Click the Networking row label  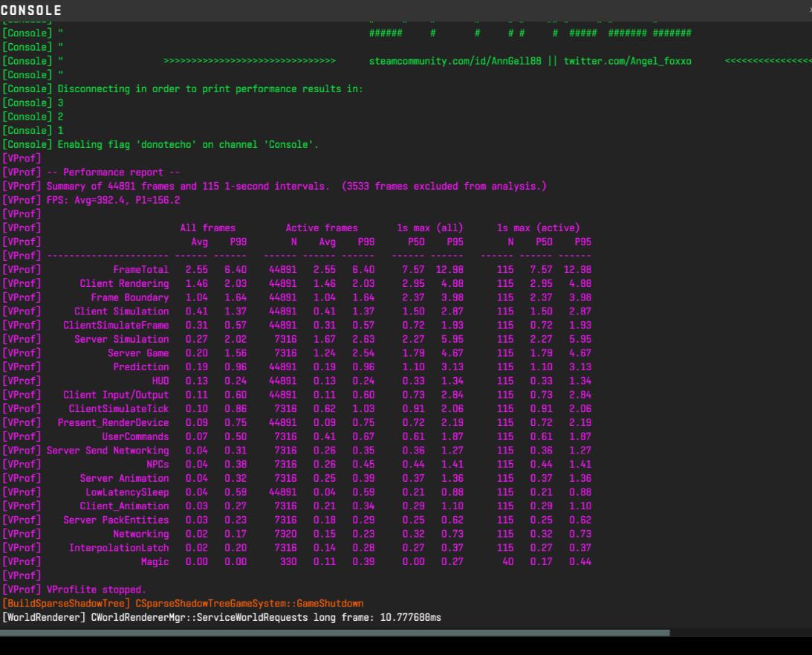coord(141,534)
